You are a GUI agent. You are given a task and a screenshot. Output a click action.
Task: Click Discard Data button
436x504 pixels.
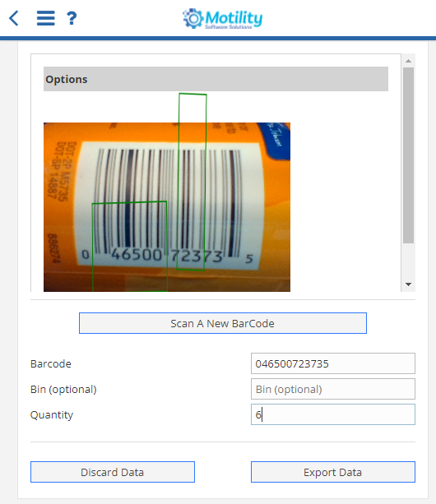pos(113,472)
